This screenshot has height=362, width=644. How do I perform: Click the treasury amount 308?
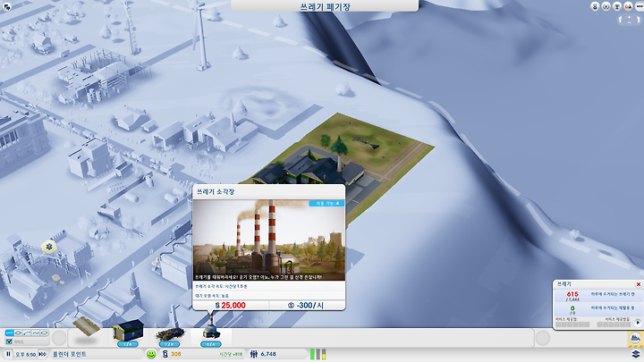coord(176,354)
